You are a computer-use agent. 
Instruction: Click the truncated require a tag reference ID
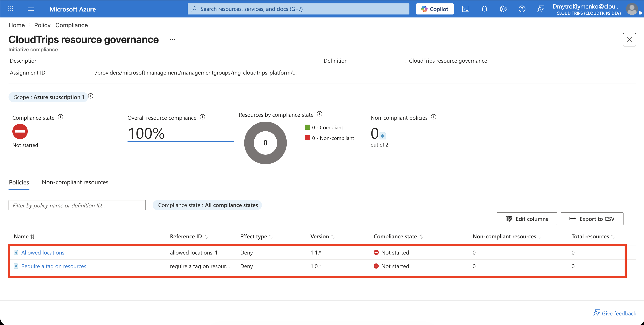tap(200, 266)
